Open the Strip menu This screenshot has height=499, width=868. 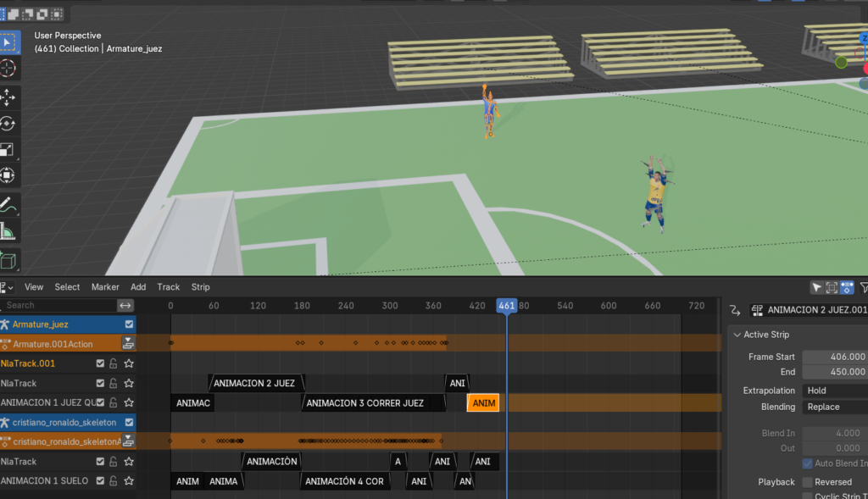(200, 286)
